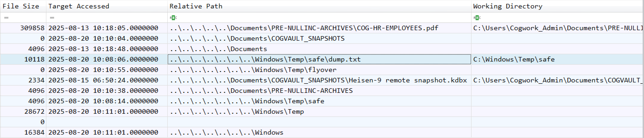Sort by the File Size column header
The height and width of the screenshot is (138, 644).
click(x=21, y=6)
